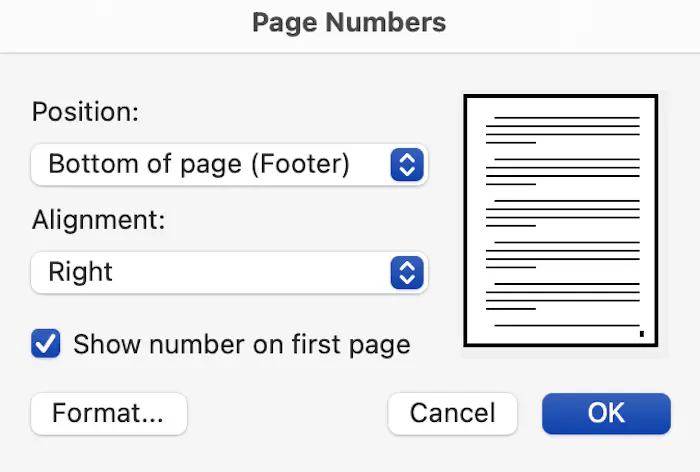
Task: Click the middle paragraph lines in preview
Action: coord(562,212)
